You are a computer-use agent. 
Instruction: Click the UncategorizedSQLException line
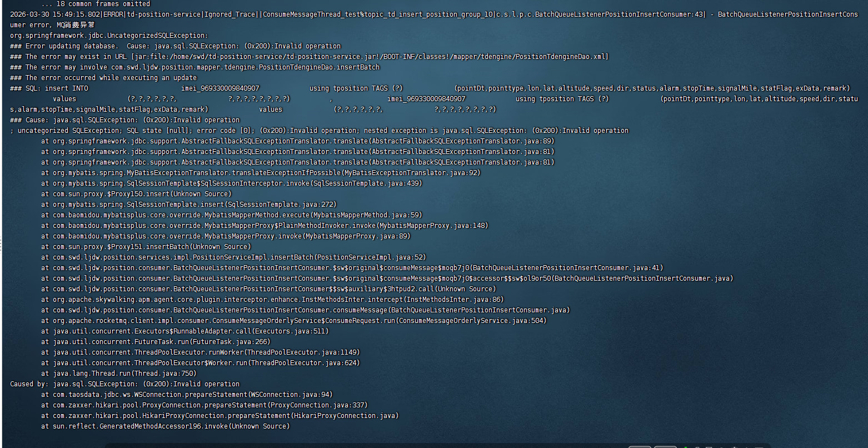tap(109, 36)
